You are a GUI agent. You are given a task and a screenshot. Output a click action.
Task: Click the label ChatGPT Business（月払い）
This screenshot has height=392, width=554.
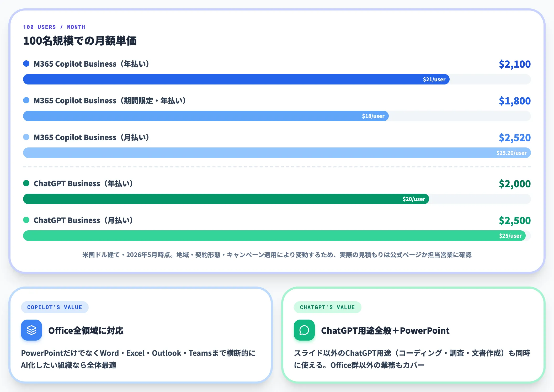point(83,220)
